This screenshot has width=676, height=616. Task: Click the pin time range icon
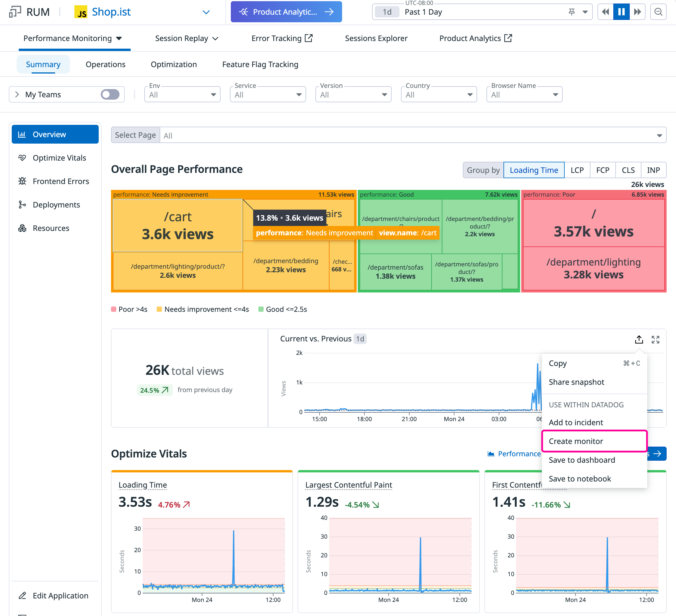(x=572, y=12)
